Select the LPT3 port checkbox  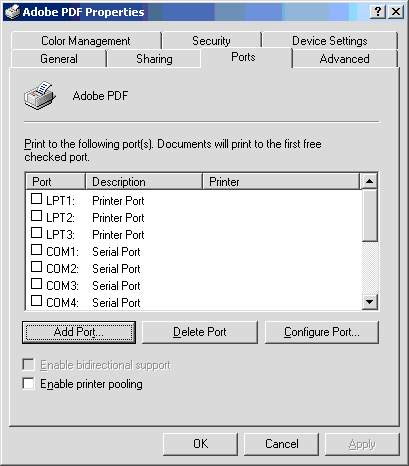(x=36, y=233)
